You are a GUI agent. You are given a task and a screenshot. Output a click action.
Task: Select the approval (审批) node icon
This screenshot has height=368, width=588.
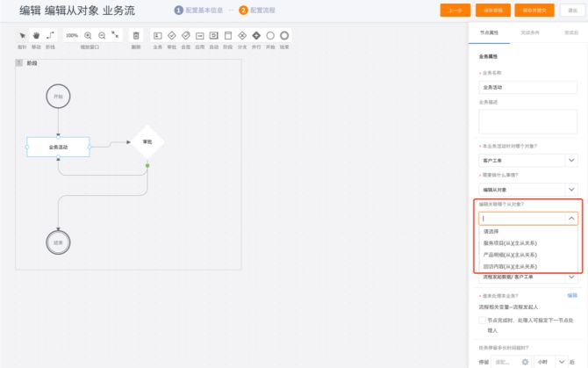click(171, 36)
